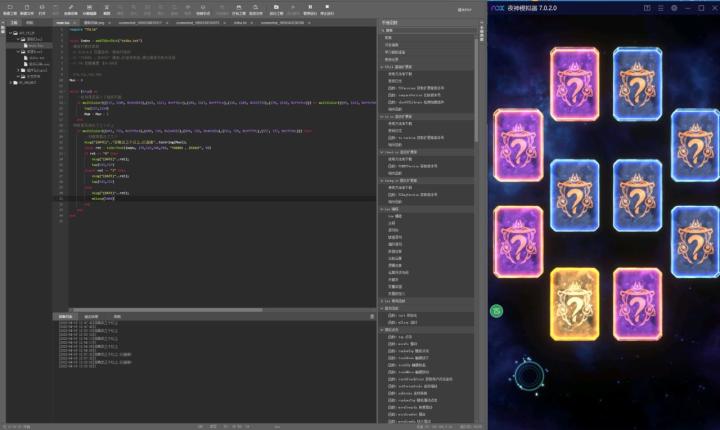Select main.lua file in project tree

click(x=35, y=46)
